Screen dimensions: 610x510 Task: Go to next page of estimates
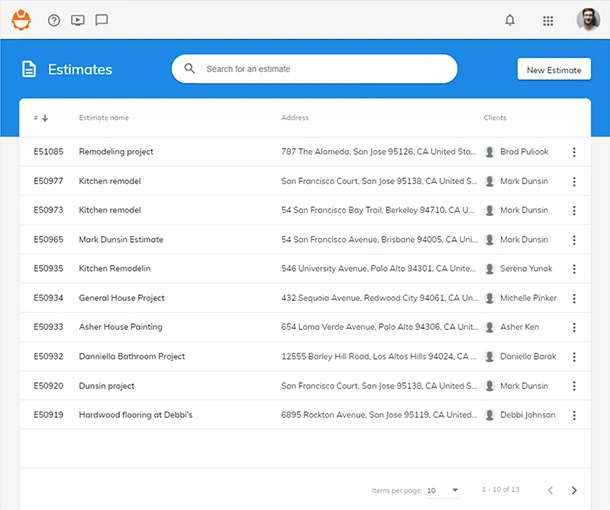click(574, 490)
